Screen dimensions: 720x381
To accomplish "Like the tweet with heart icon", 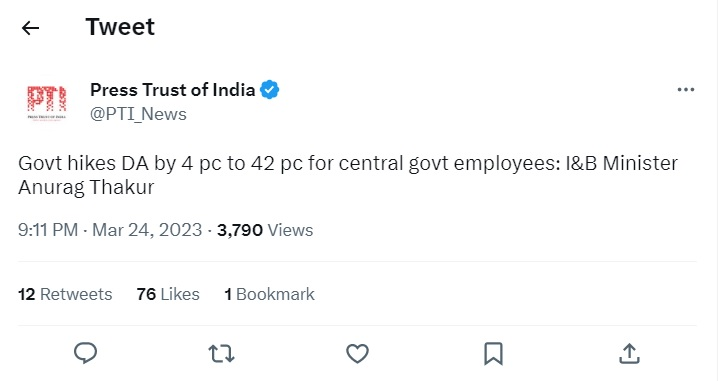I will click(357, 354).
